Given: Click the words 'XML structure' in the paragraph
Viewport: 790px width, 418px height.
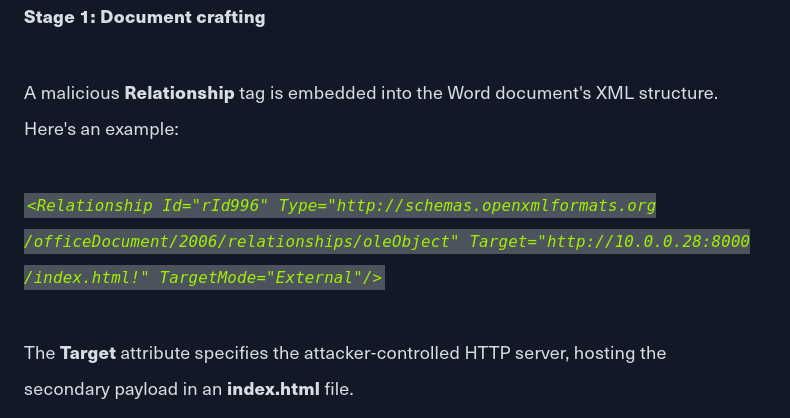Looking at the screenshot, I should [x=656, y=93].
